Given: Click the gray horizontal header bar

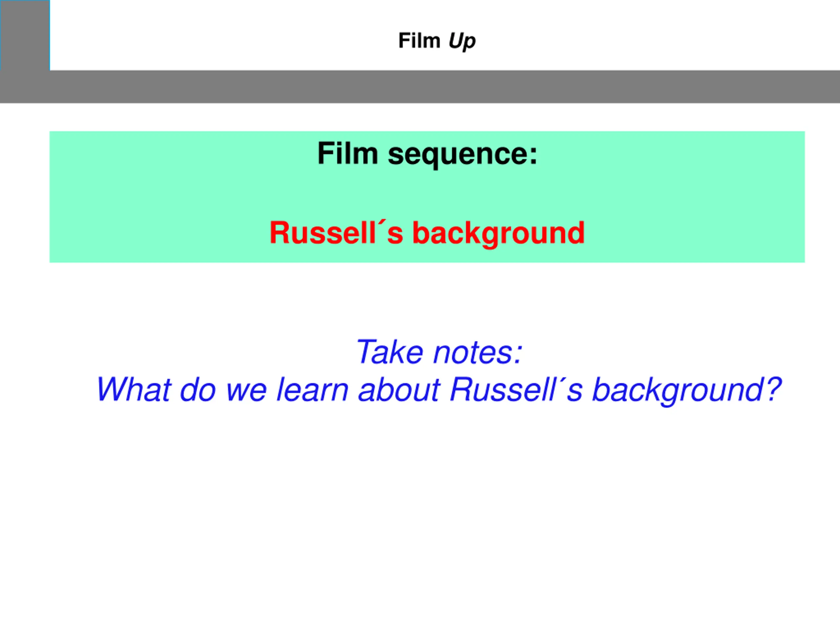Looking at the screenshot, I should [420, 87].
